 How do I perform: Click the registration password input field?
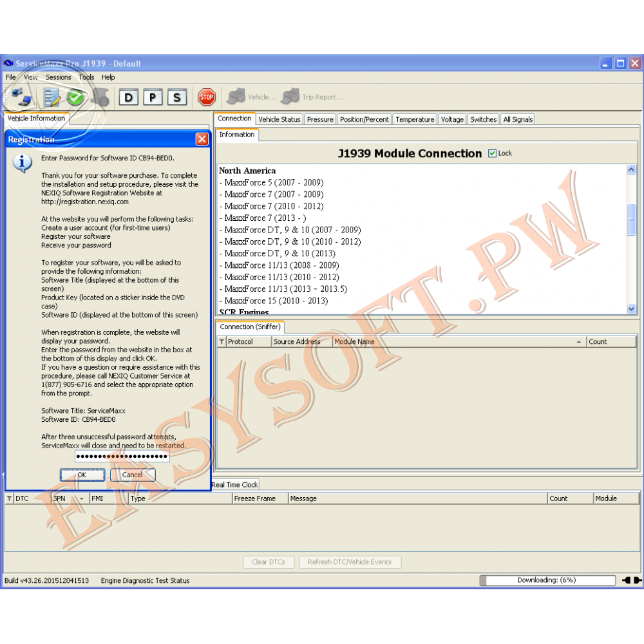(122, 457)
